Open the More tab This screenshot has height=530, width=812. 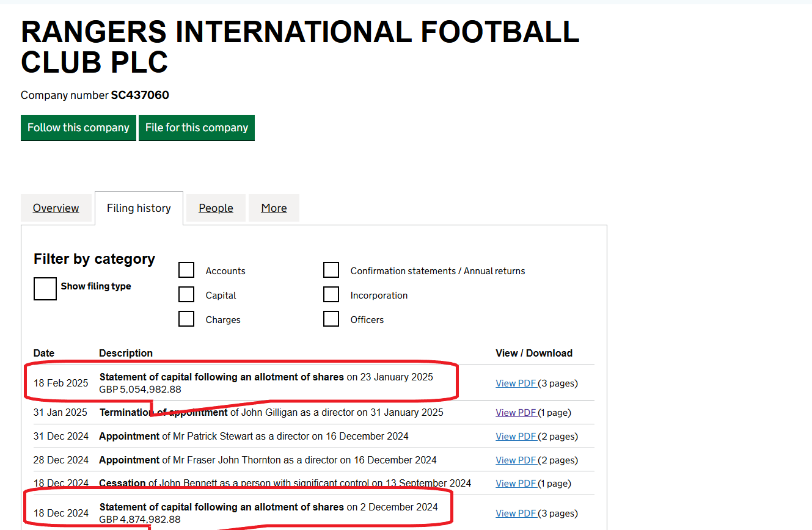point(274,208)
